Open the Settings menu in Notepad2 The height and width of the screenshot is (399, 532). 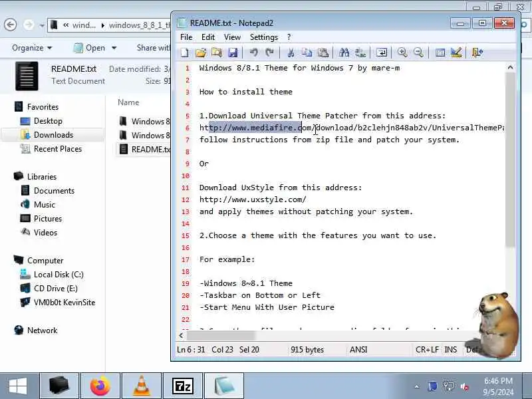[264, 37]
